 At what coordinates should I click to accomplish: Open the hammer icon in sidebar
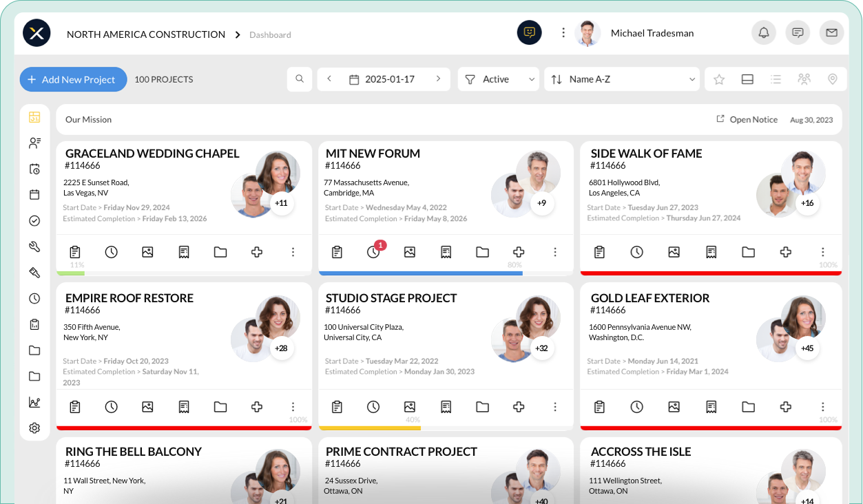click(x=34, y=273)
